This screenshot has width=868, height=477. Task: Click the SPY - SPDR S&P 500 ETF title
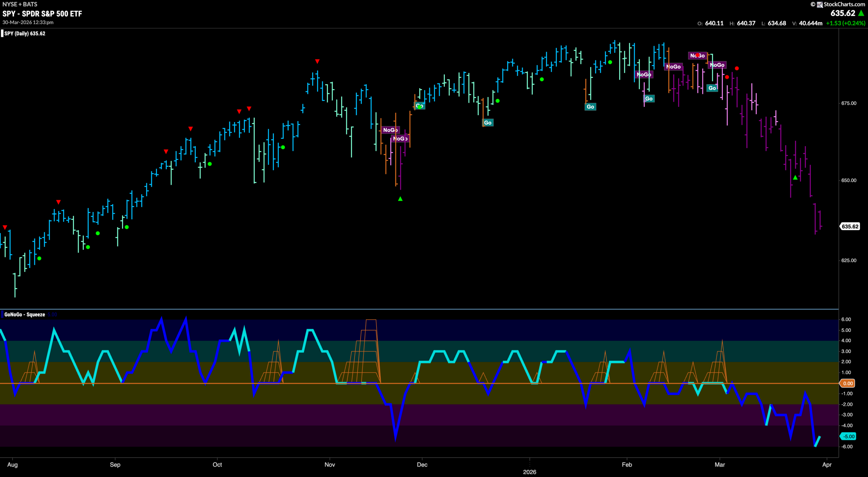42,14
